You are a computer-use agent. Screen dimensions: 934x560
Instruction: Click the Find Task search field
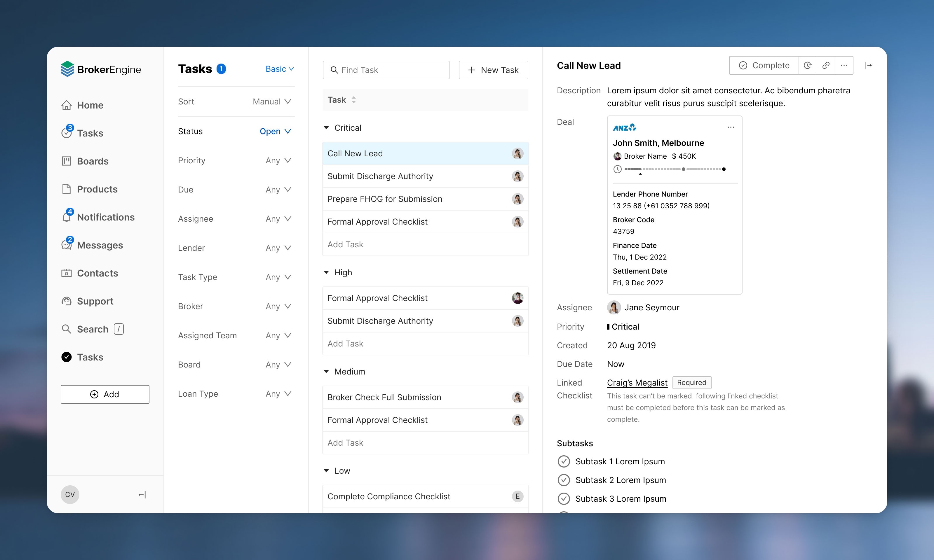click(x=386, y=70)
